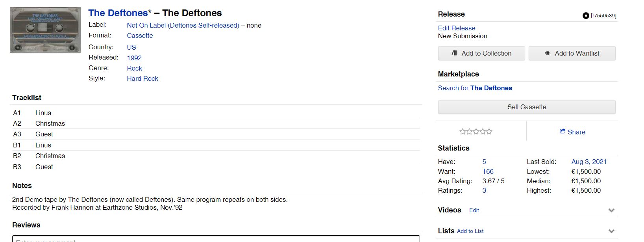
Task: Click Search for The Deftones marketplace link
Action: tap(475, 88)
